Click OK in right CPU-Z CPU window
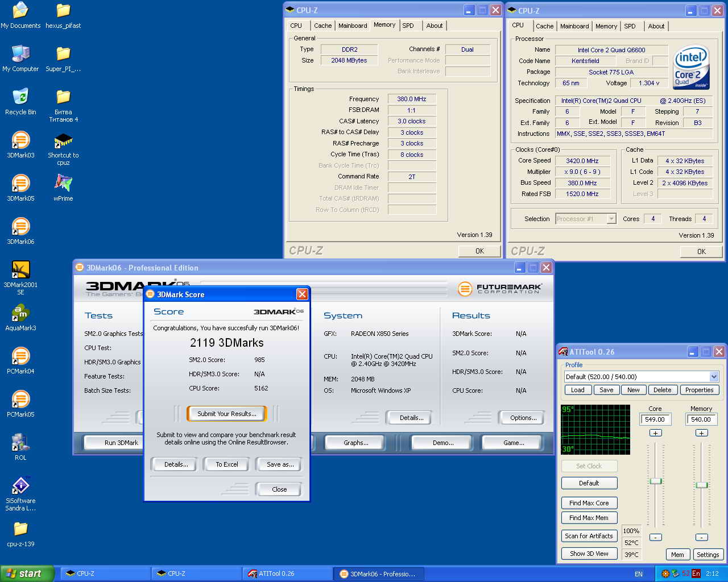The height and width of the screenshot is (582, 728). [701, 251]
